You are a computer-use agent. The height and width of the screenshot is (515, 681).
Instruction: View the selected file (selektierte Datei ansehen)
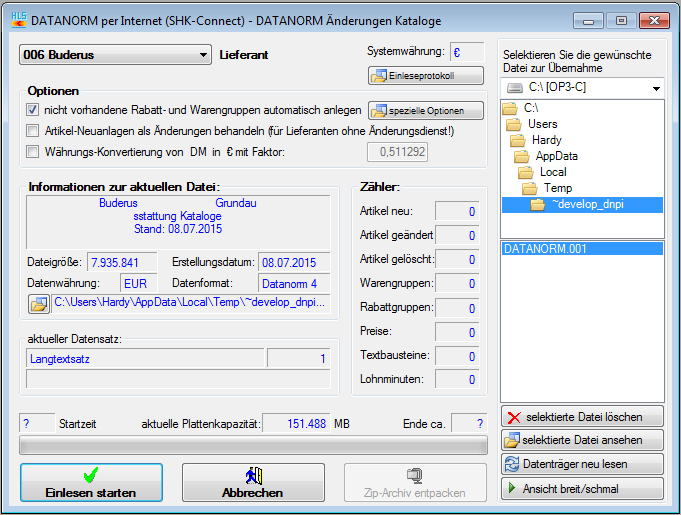pos(582,440)
